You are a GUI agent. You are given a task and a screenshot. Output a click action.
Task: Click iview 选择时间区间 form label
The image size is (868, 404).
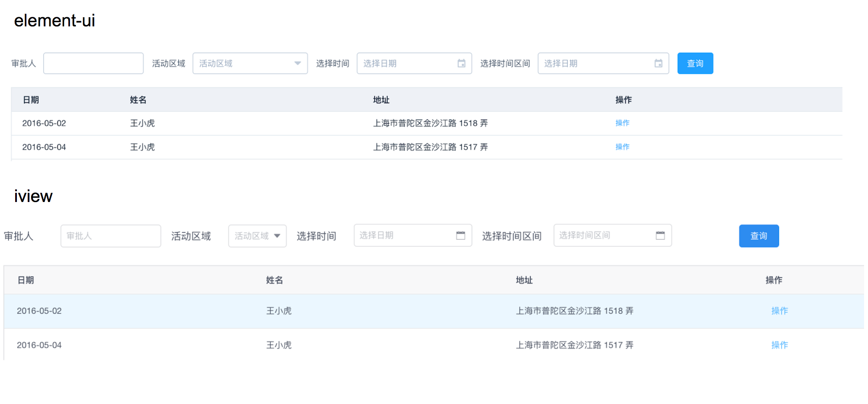512,236
